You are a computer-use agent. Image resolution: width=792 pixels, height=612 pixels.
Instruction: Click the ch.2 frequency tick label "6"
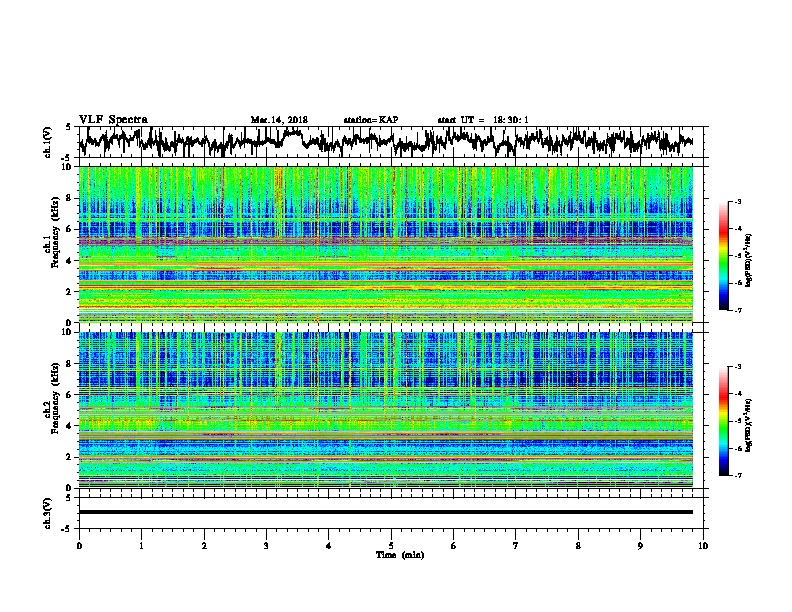coord(70,394)
